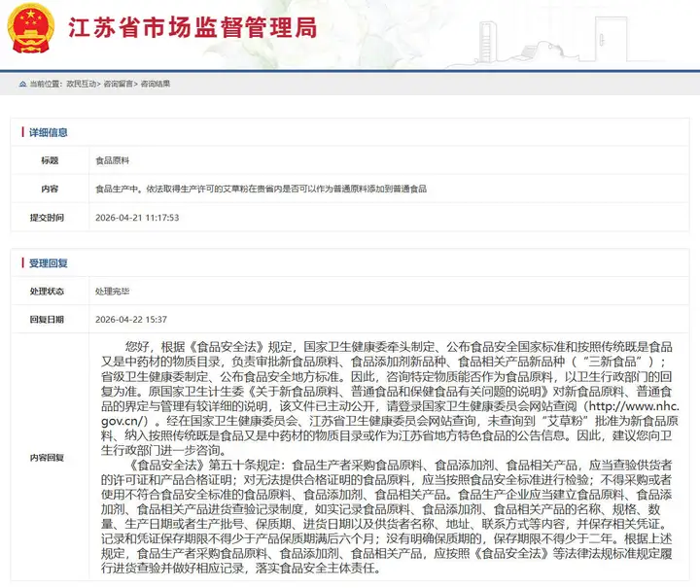The height and width of the screenshot is (588, 700).
Task: Click the 处理状态 row label
Action: (x=47, y=292)
